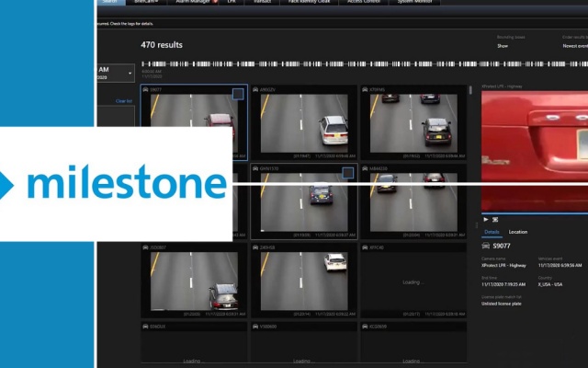Tick the checkbox on the GHN1570 result card
This screenshot has width=588, height=368.
pyautogui.click(x=347, y=173)
